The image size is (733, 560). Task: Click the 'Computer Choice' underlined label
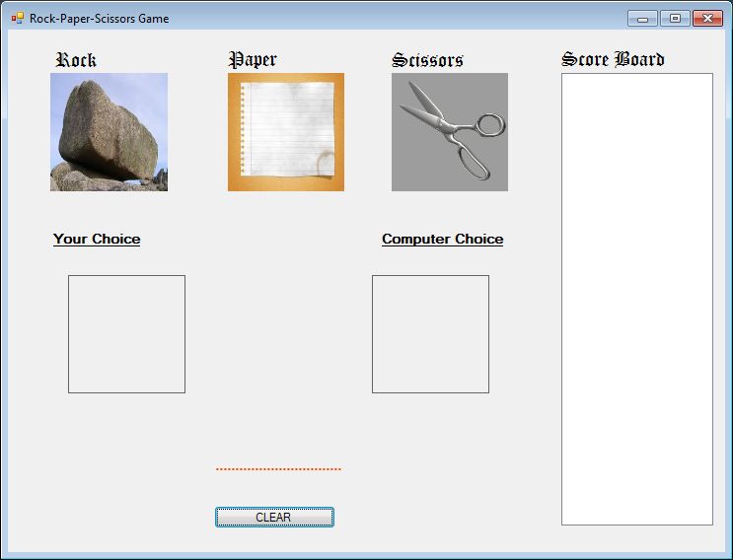point(443,239)
